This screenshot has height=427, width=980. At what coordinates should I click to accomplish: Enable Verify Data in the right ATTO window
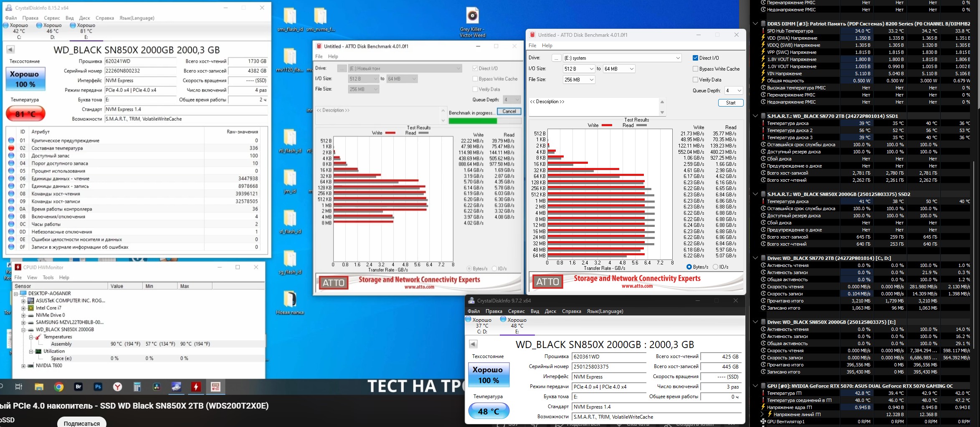pos(695,80)
